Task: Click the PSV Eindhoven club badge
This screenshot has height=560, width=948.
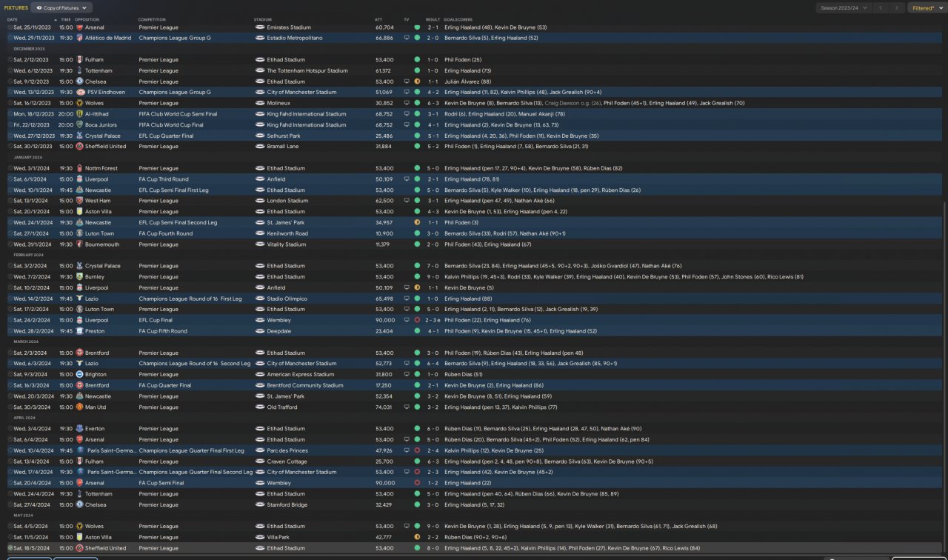Action: click(x=79, y=93)
